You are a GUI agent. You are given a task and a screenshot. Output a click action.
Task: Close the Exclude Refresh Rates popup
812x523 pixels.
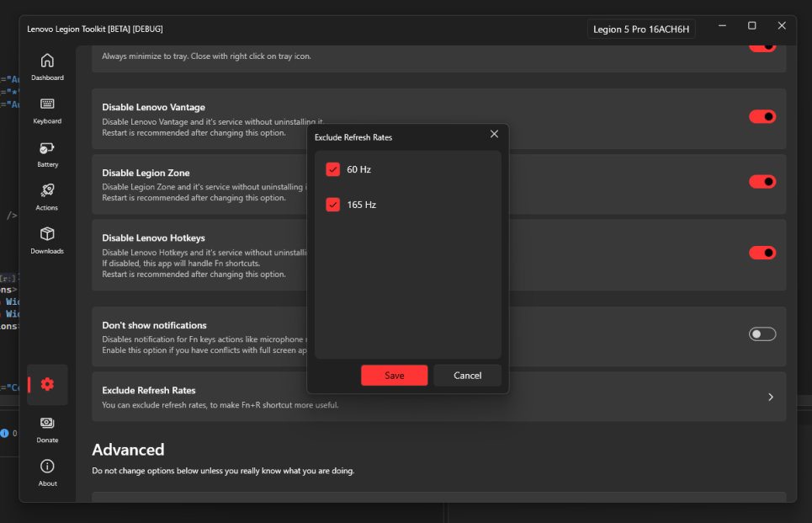pos(494,133)
